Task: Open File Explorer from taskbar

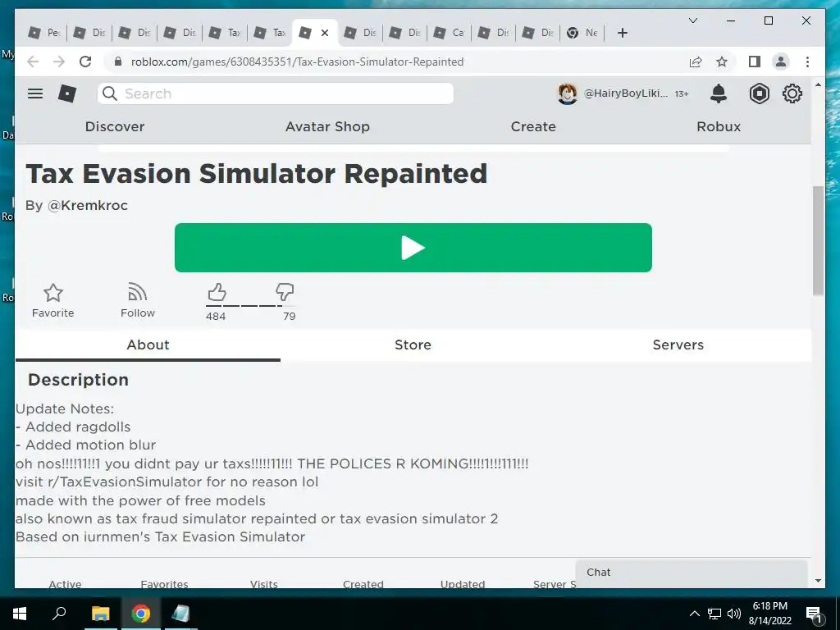Action: coord(100,614)
